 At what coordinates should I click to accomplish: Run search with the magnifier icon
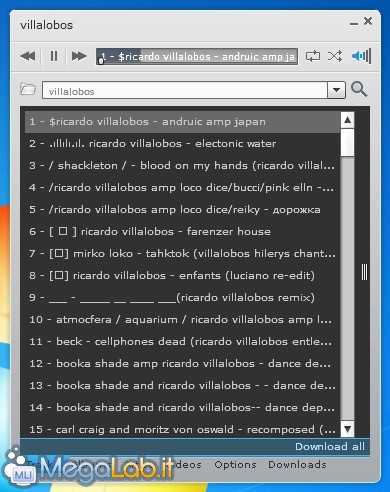coord(359,89)
